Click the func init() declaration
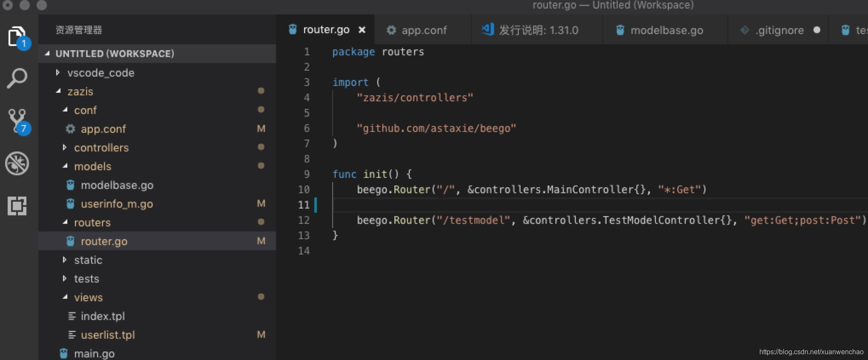This screenshot has width=868, height=360. coord(372,174)
